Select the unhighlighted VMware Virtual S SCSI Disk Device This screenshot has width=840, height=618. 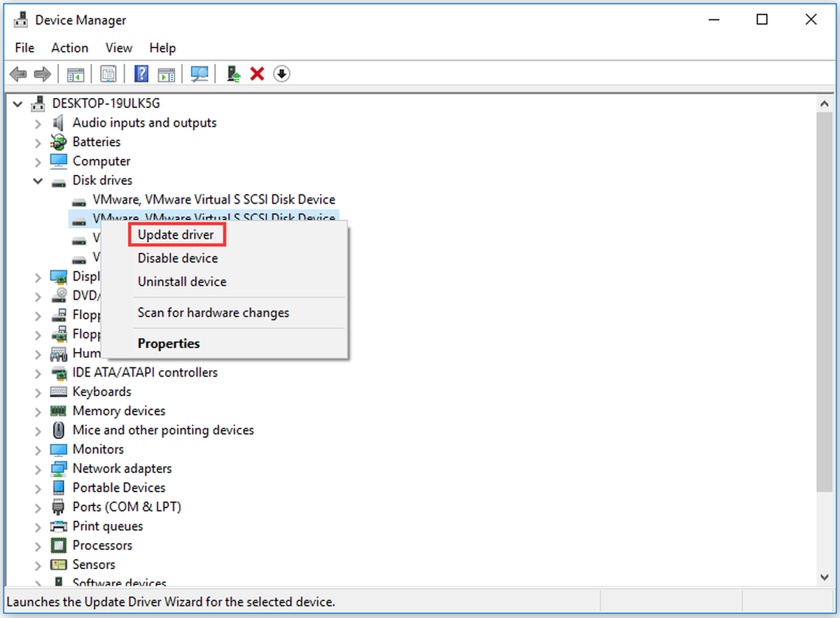213,199
